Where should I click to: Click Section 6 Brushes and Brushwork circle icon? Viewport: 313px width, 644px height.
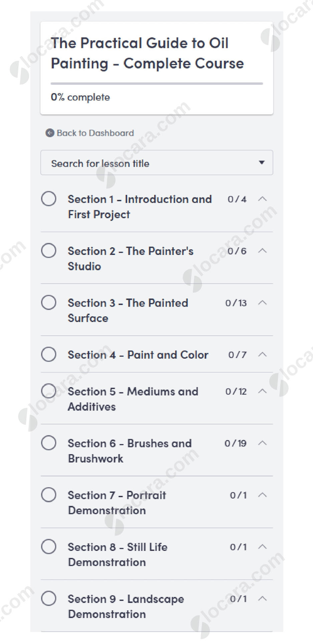coord(49,443)
